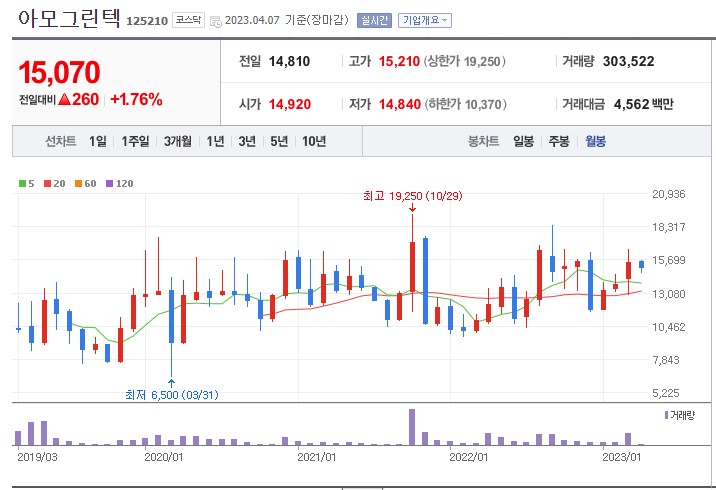Image resolution: width=716 pixels, height=490 pixels.
Task: Select the 일봉 daily candle chart
Action: [523, 141]
